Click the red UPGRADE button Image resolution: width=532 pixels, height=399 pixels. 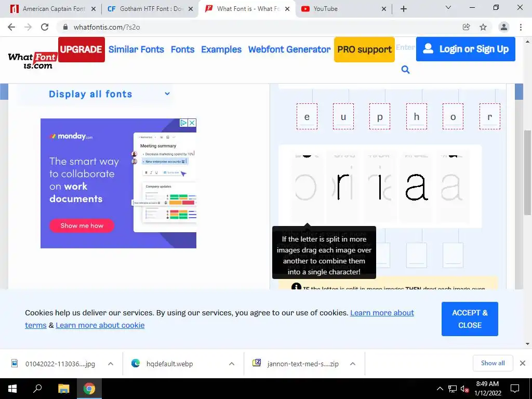(82, 49)
